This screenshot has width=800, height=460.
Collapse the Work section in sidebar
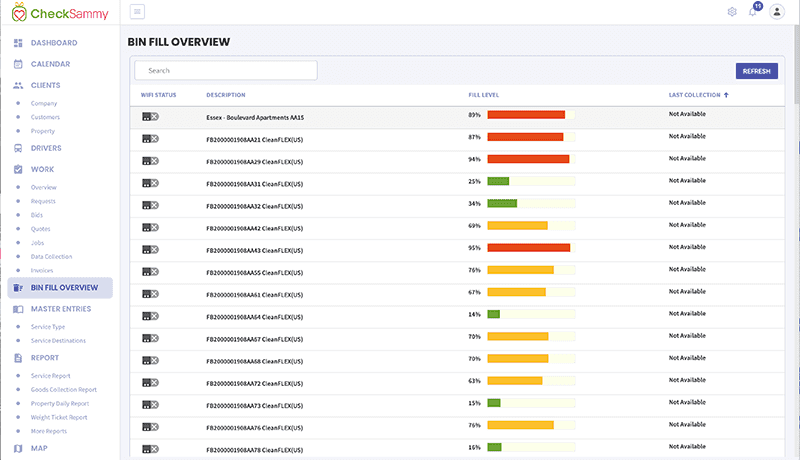pyautogui.click(x=42, y=169)
